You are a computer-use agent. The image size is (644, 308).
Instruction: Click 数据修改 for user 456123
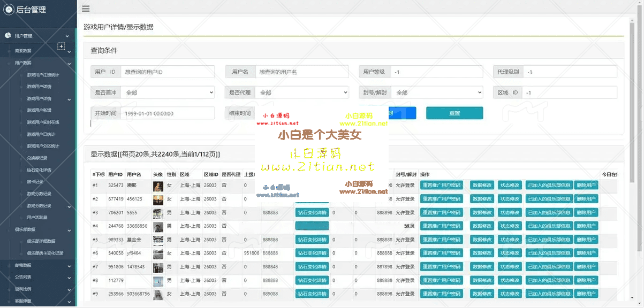[481, 198]
